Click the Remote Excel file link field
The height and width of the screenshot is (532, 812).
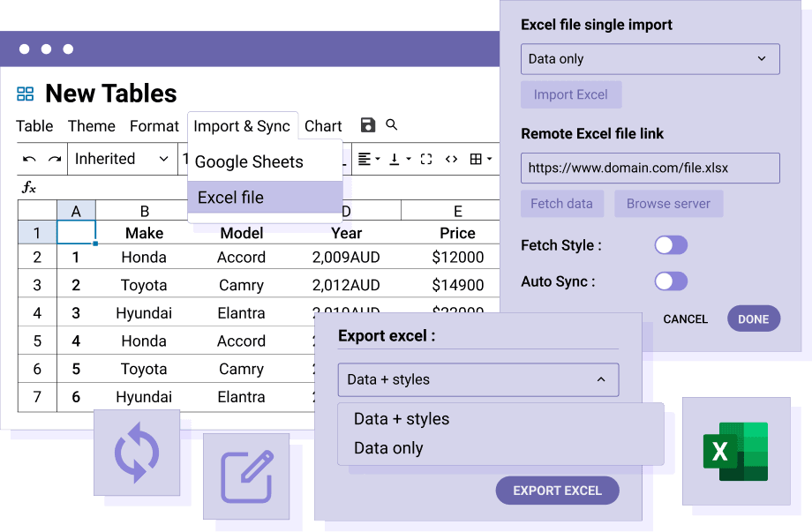point(650,168)
